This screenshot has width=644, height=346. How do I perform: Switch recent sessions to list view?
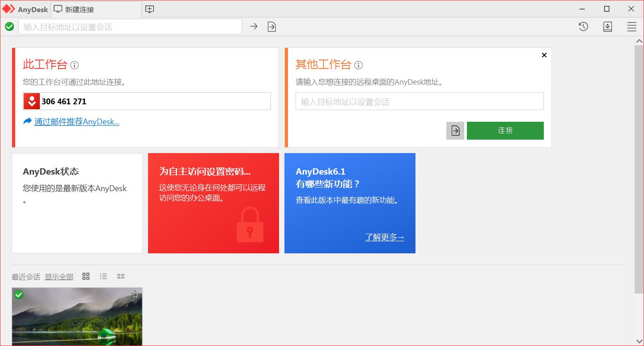(103, 276)
